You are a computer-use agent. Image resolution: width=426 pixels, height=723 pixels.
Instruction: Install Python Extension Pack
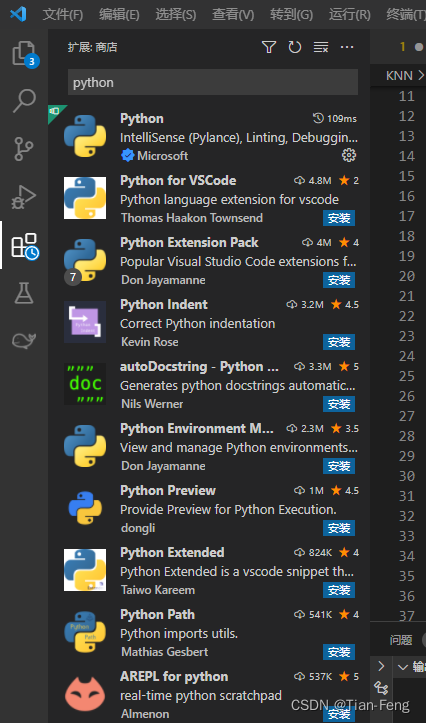click(339, 280)
